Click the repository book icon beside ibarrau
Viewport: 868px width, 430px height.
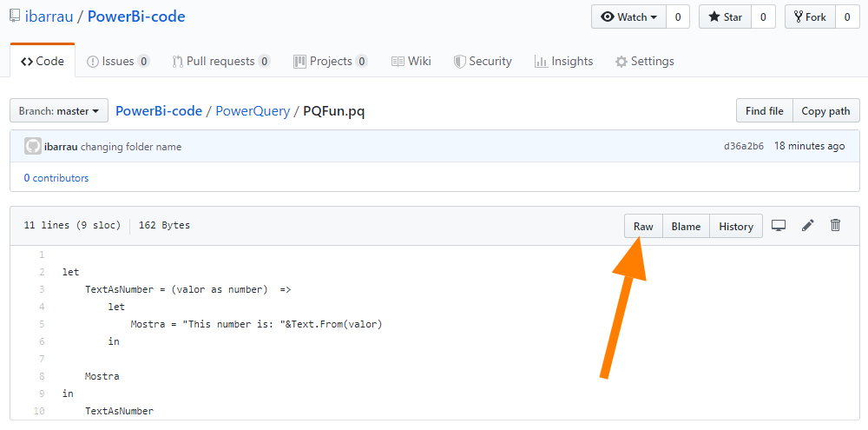[15, 17]
